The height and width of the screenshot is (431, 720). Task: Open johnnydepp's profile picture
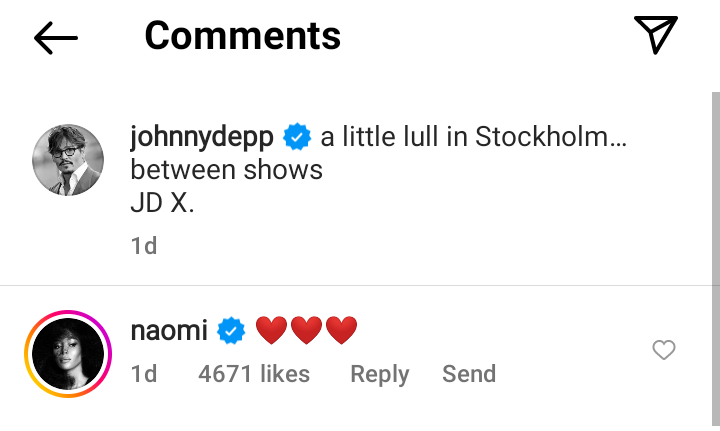(68, 161)
